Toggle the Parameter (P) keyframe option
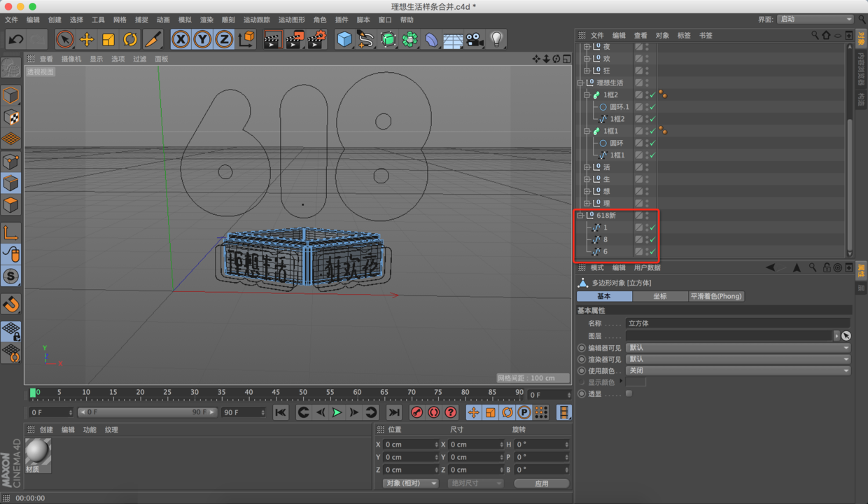 pos(524,412)
